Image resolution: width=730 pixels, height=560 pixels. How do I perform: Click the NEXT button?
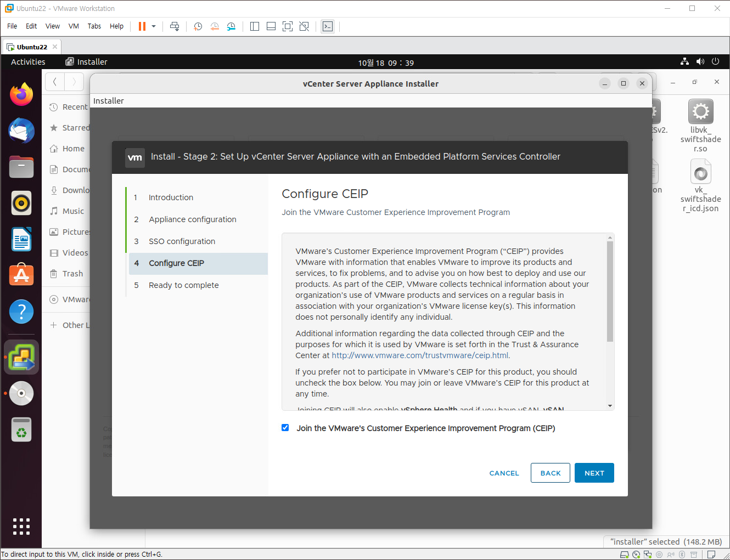(x=594, y=473)
